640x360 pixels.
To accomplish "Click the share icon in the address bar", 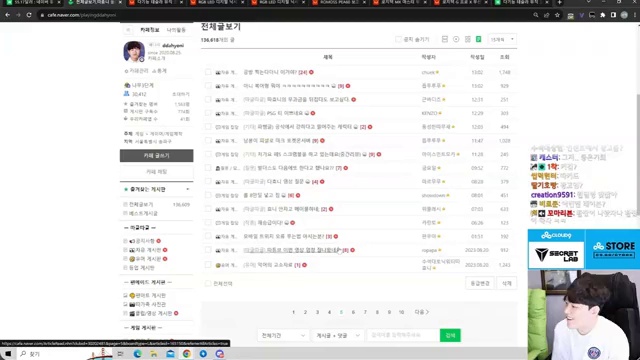I will [547, 15].
